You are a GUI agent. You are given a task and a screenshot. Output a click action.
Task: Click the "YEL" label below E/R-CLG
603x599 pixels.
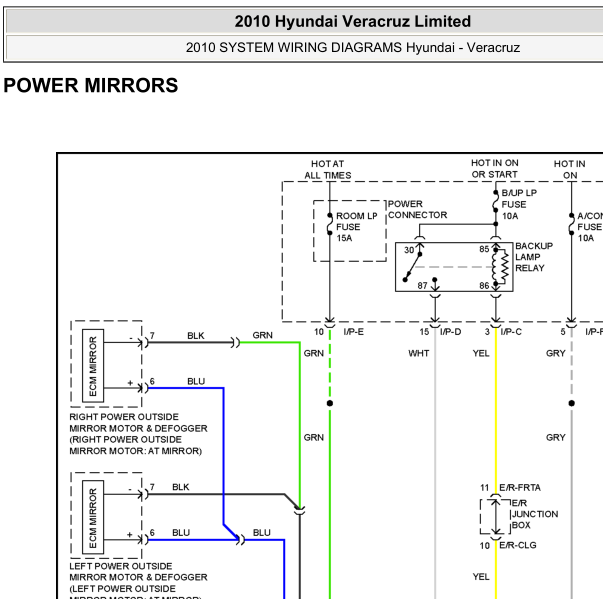481,577
